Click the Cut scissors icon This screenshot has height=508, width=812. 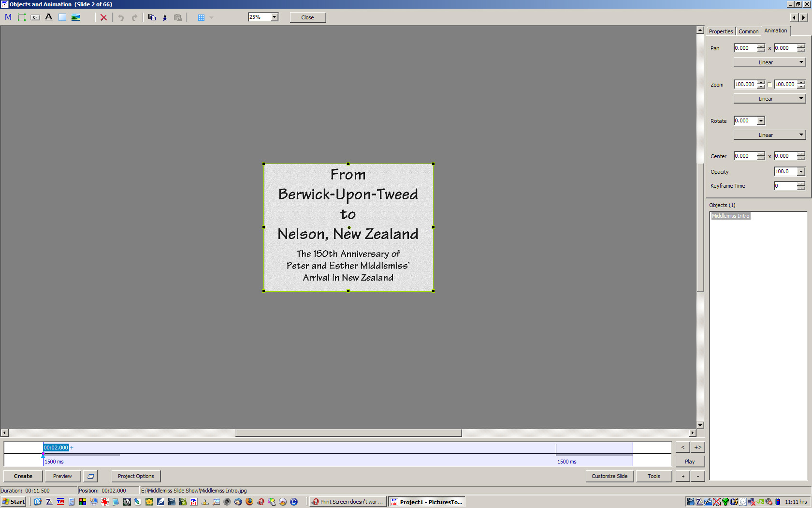click(165, 17)
